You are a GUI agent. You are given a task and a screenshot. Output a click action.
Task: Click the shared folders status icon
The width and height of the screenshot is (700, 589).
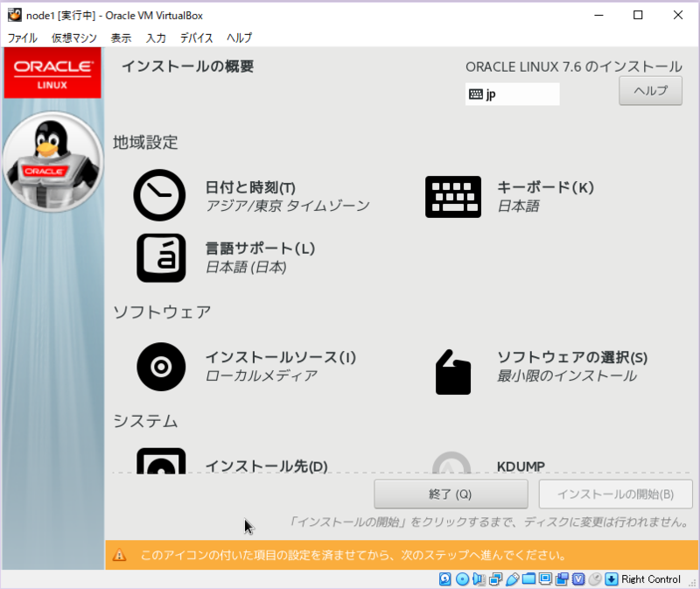(528, 579)
